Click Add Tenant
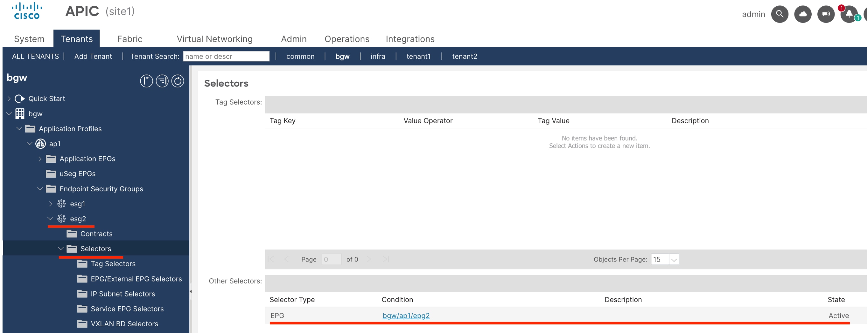 [x=93, y=56]
